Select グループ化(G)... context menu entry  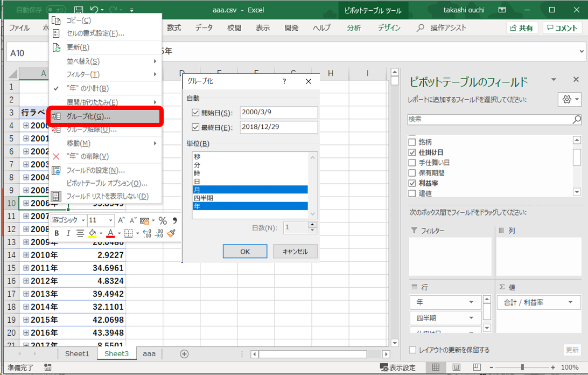click(x=105, y=116)
